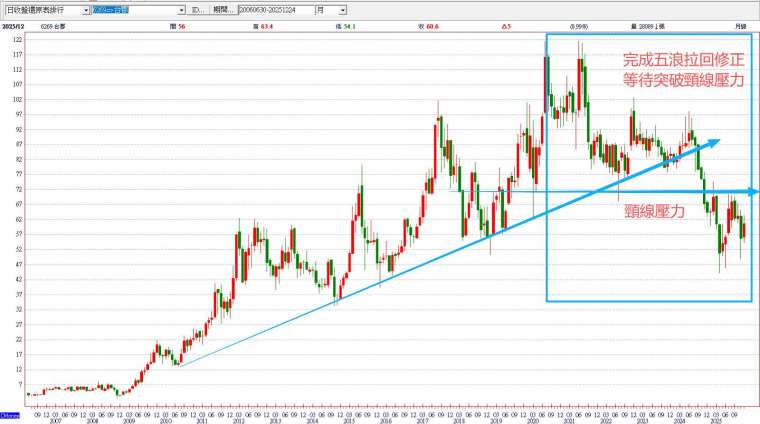Screen dimensions: 760x424
Task: Click the 122 price level on the y-axis
Action: click(x=17, y=38)
